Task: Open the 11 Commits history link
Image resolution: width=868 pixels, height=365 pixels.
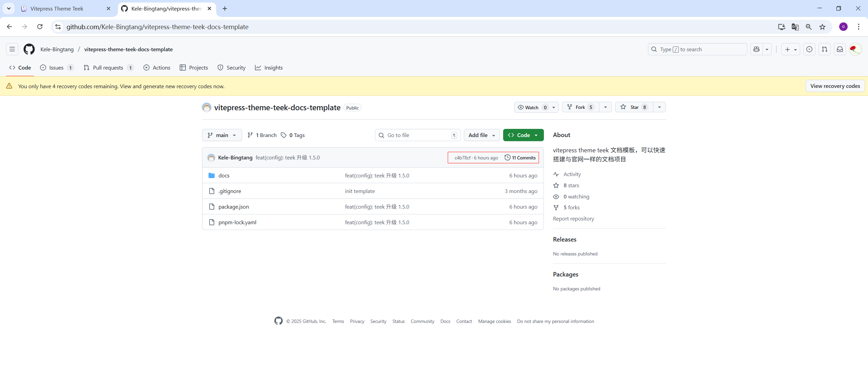Action: click(520, 158)
